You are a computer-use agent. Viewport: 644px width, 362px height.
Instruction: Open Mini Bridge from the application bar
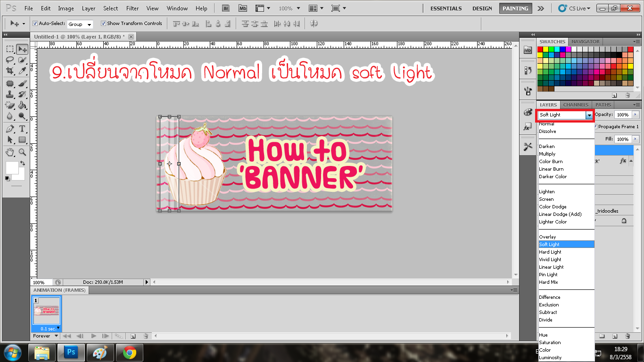tap(242, 8)
